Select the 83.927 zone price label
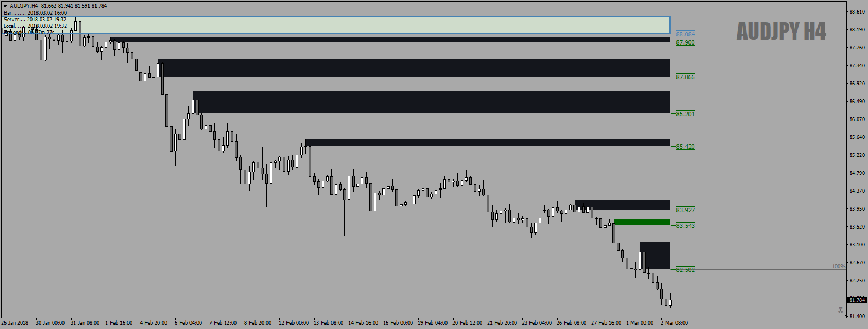868x329 pixels. coord(685,210)
